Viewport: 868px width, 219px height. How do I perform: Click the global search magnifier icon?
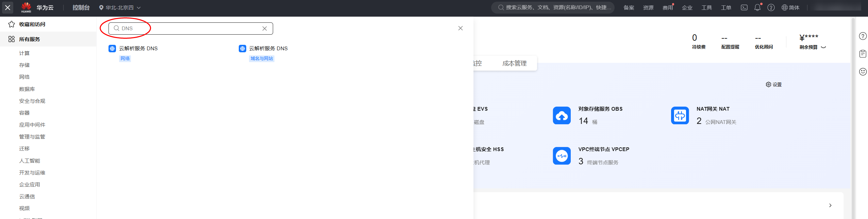tap(501, 7)
